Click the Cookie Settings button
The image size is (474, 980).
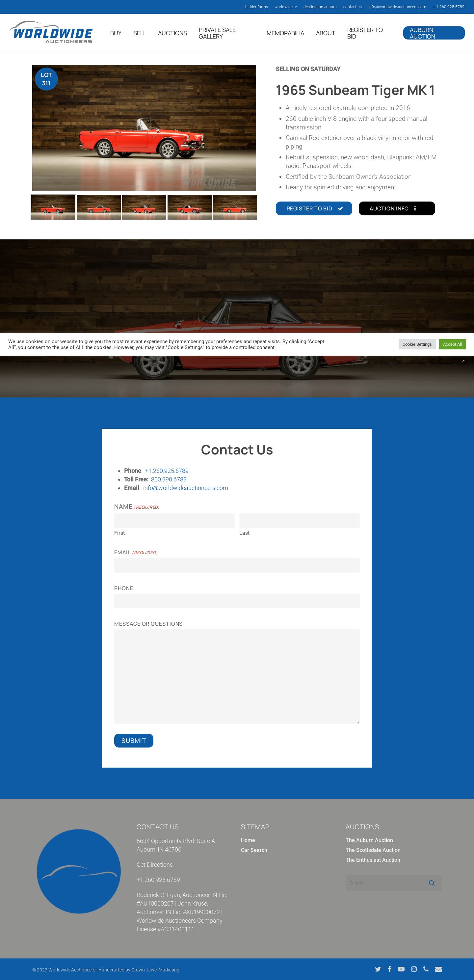coord(417,344)
